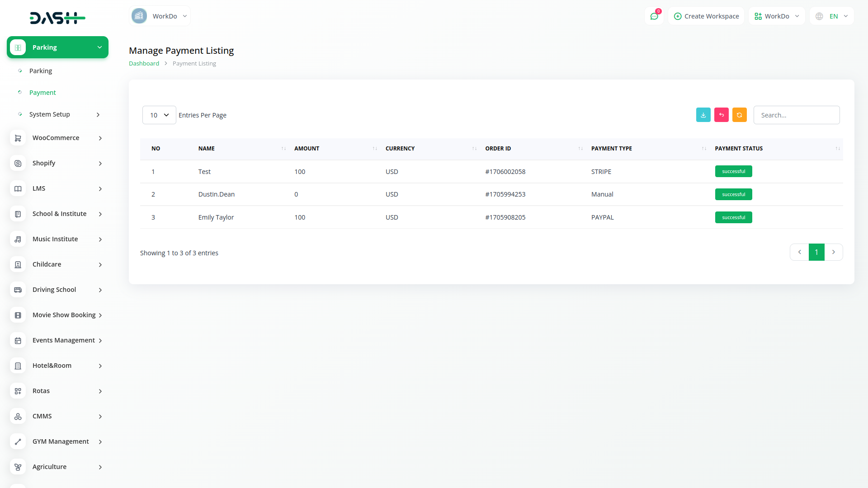Collapse the Parking sidebar section
Screen dimensions: 868x488
pos(57,47)
